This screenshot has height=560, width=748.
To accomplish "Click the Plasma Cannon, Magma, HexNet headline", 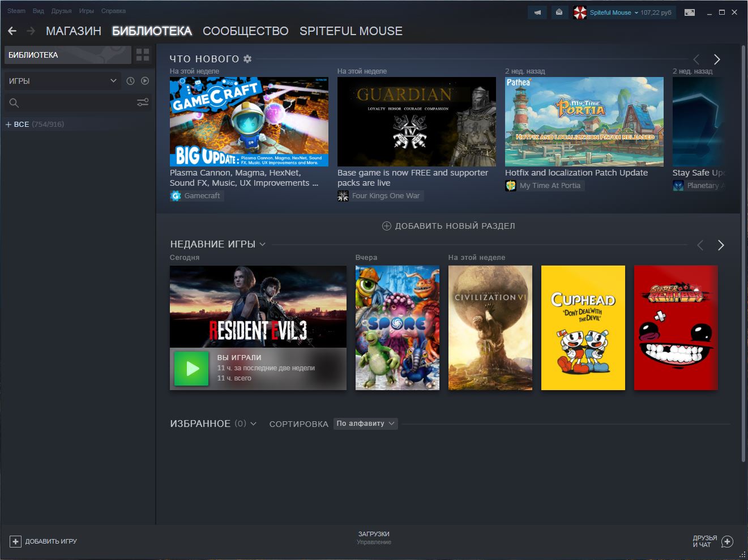I will pyautogui.click(x=244, y=178).
